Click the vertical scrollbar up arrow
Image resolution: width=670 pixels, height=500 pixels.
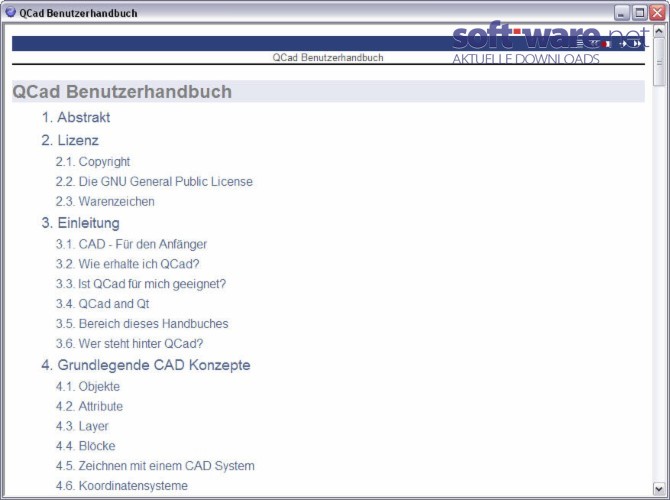(659, 31)
